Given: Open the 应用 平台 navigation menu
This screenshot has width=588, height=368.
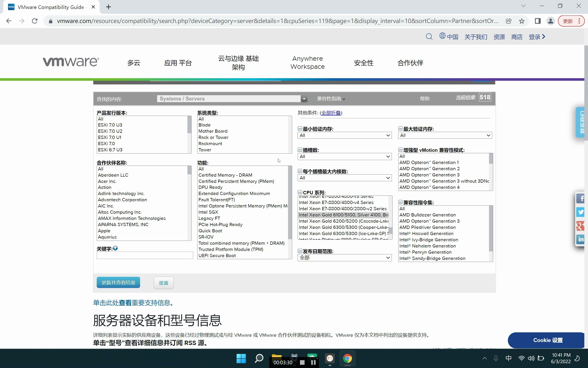Looking at the screenshot, I should (x=178, y=63).
